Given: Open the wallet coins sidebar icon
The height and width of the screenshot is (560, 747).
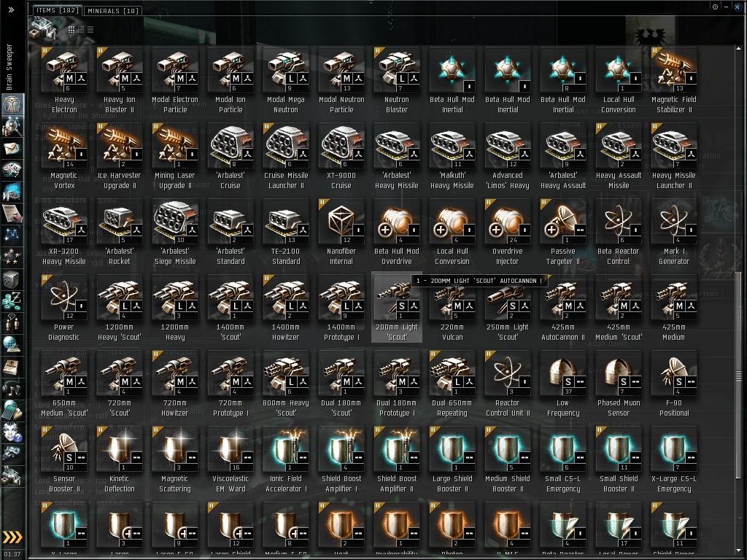Looking at the screenshot, I should (12, 301).
